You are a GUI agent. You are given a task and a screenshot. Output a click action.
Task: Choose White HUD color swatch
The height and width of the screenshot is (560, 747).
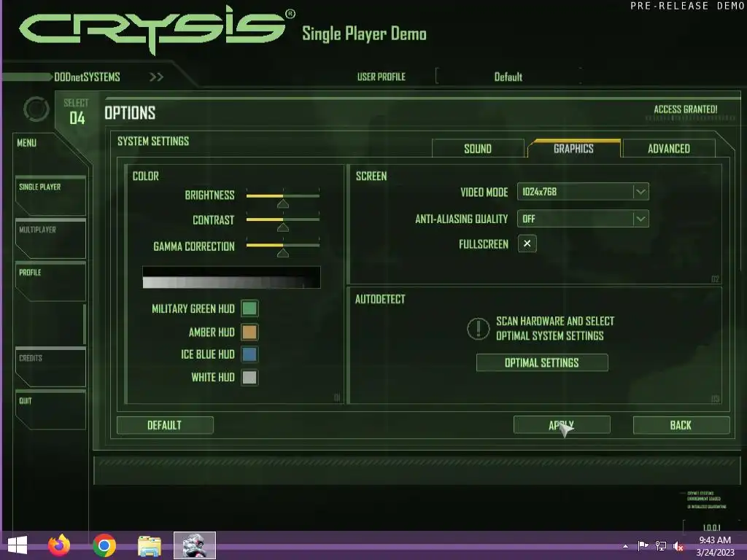tap(249, 377)
